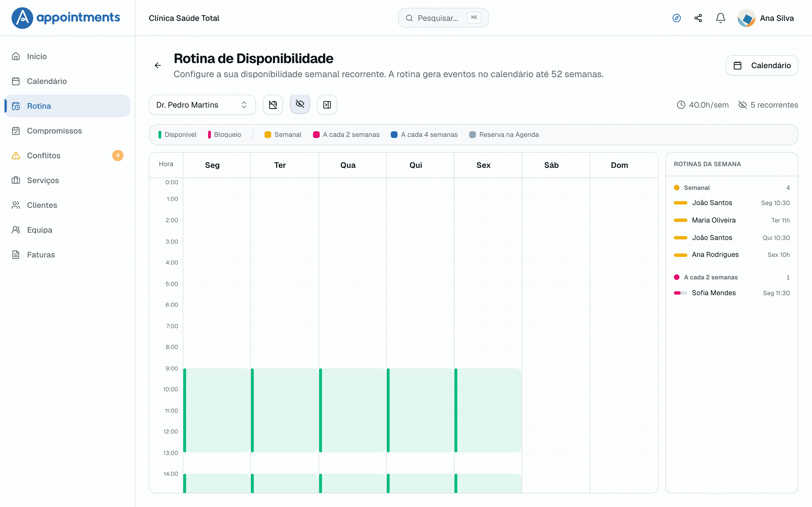Click the appointments logo

click(x=66, y=18)
